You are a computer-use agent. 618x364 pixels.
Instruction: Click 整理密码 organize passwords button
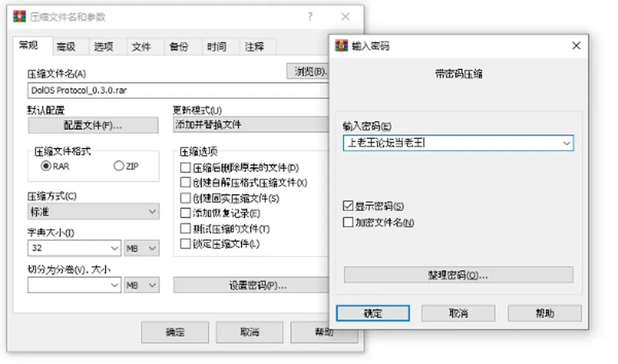point(458,275)
